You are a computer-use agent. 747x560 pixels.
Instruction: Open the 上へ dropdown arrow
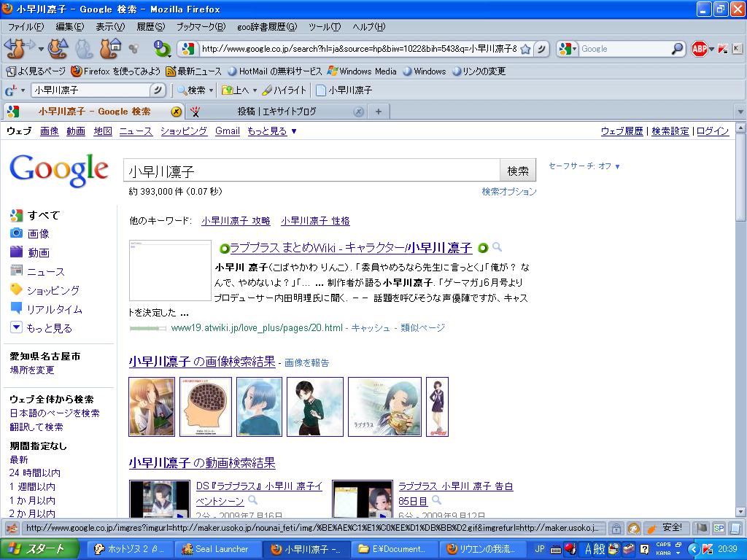pos(255,90)
